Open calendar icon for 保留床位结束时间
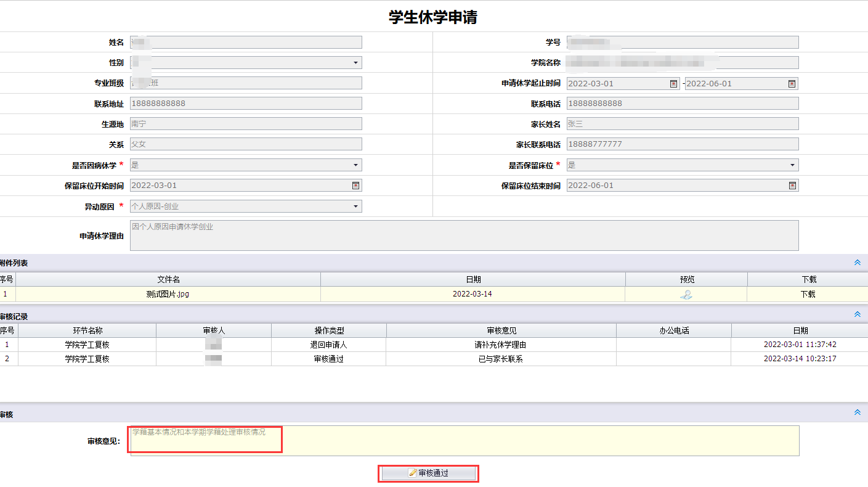868x487 pixels. pos(792,186)
